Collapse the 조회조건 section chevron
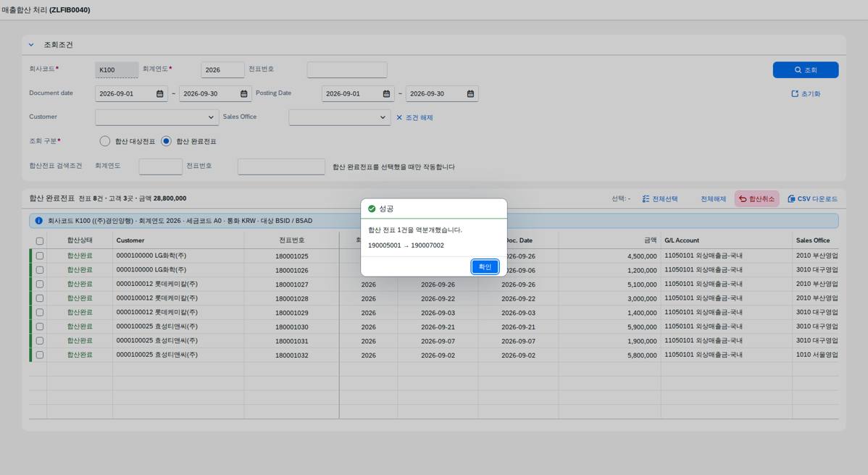Screen dimensions: 868x475 (31, 45)
